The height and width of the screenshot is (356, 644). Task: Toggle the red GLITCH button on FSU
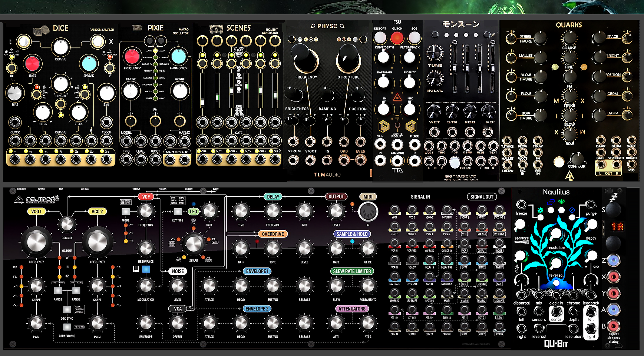click(397, 37)
